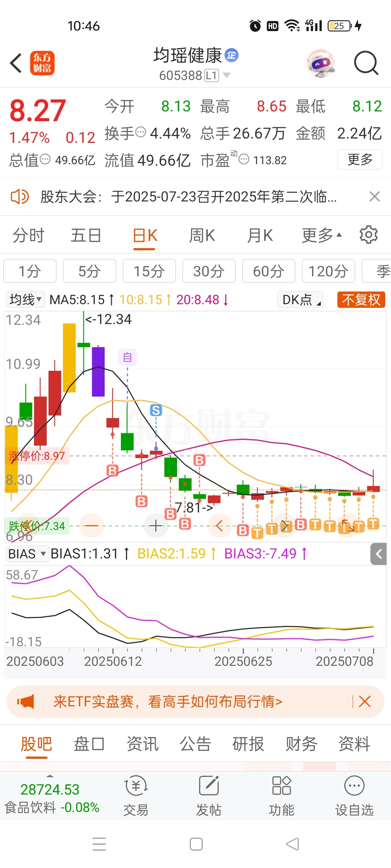The image size is (391, 868).
Task: Switch to the 月K chart tab
Action: [x=260, y=236]
